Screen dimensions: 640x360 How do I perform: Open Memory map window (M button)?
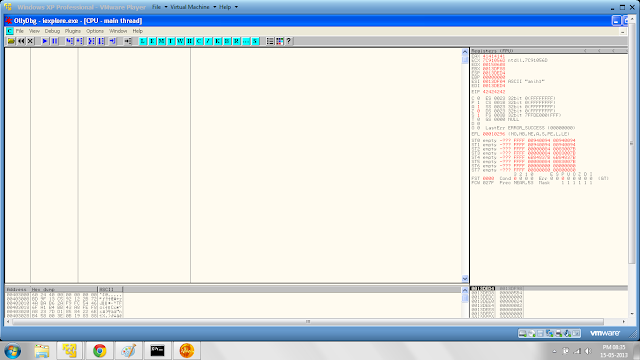[161, 41]
